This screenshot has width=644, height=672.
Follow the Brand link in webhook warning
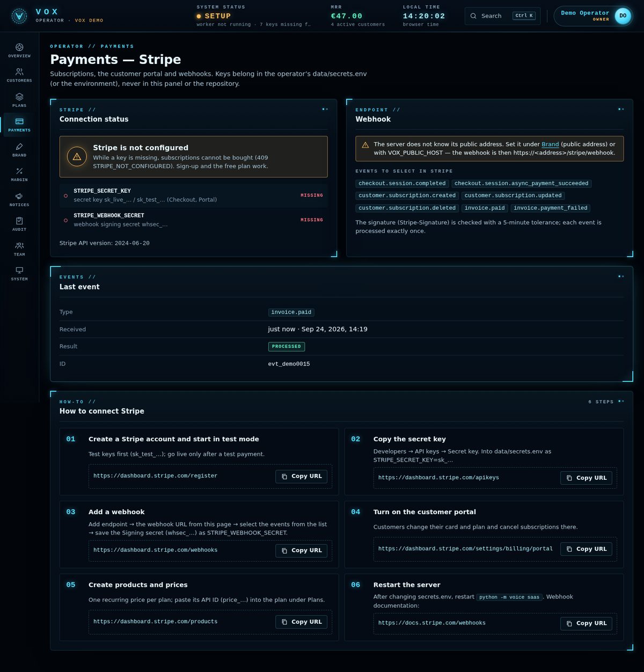[x=550, y=144]
